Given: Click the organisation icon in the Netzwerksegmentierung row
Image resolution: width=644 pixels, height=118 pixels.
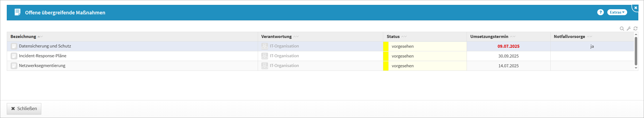Looking at the screenshot, I should pos(265,66).
